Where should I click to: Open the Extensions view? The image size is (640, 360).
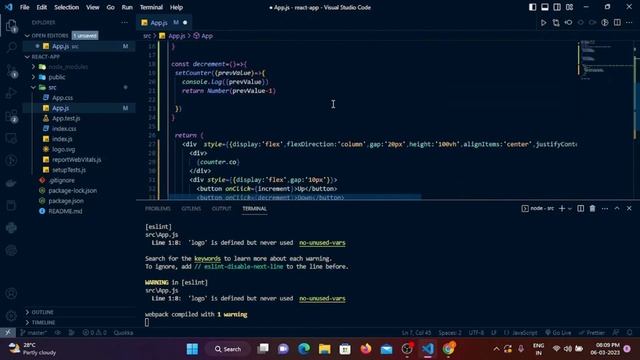pos(11,116)
